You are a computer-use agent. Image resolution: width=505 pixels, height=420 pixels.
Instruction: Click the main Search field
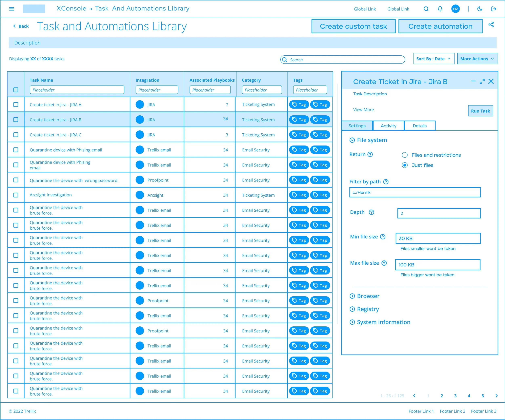coord(342,60)
